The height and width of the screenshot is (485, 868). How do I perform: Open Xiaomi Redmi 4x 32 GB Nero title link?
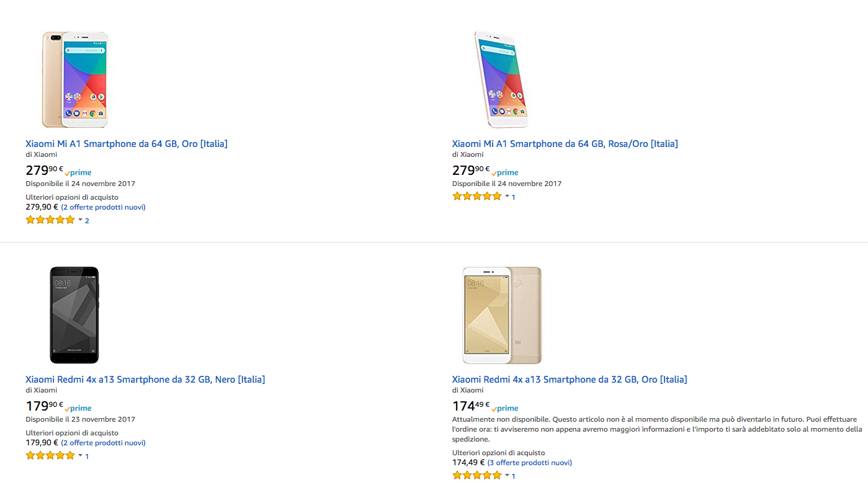[x=145, y=380]
